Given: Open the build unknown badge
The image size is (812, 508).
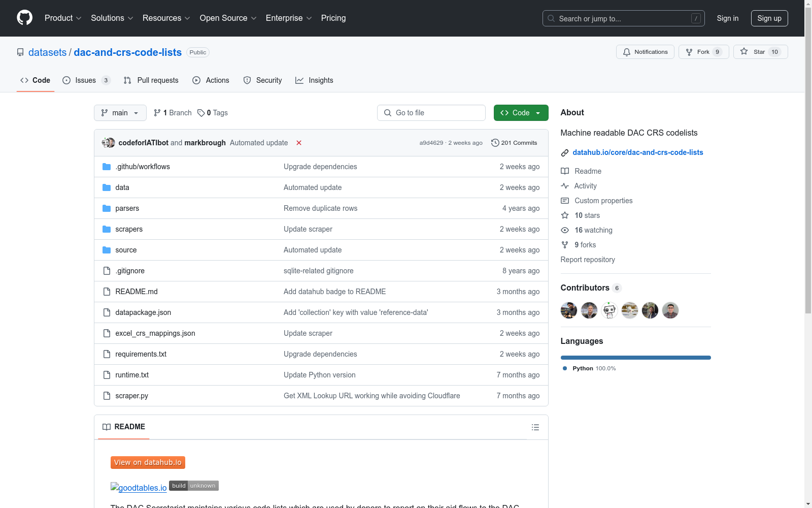Looking at the screenshot, I should [x=194, y=486].
